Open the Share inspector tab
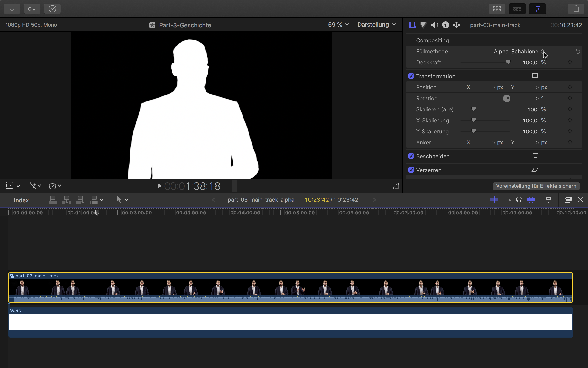The image size is (588, 368). click(457, 25)
